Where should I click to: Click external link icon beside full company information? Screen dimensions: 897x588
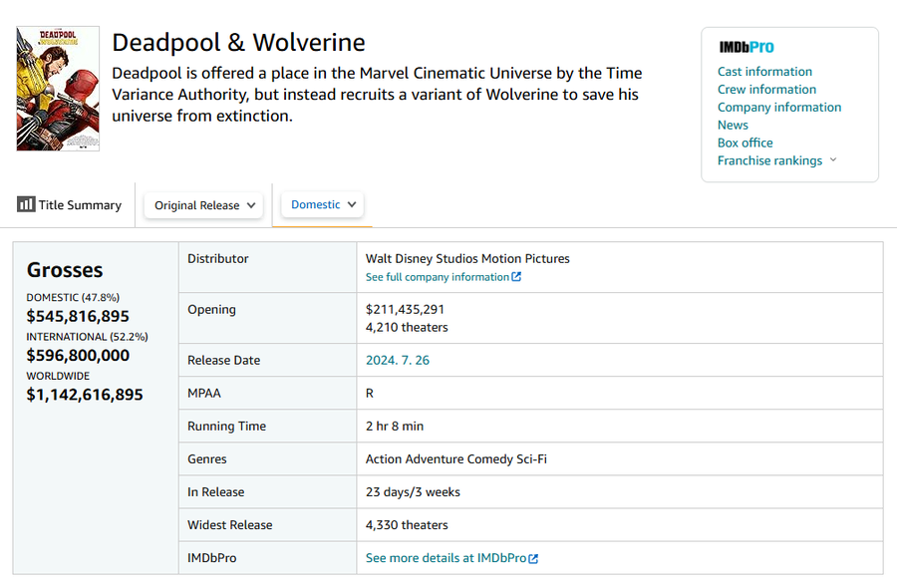coord(516,277)
